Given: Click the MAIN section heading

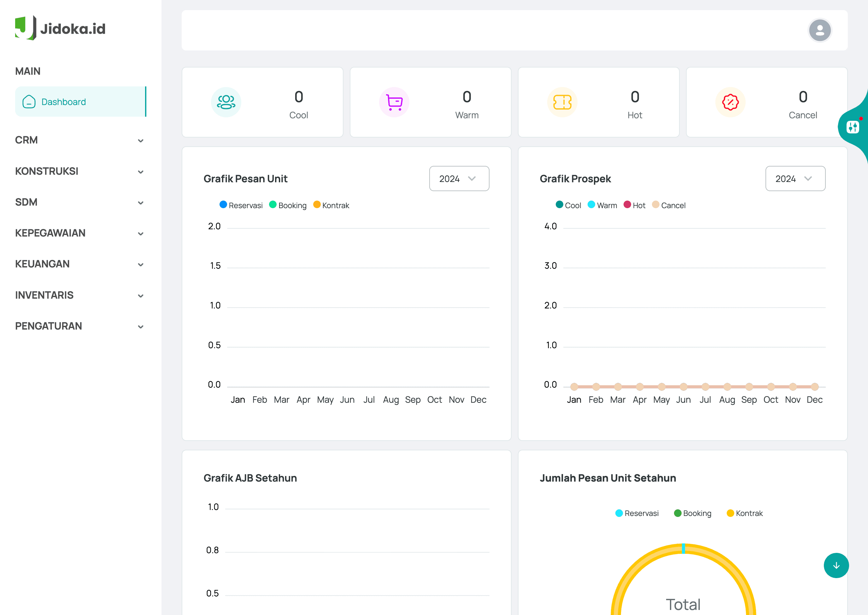Looking at the screenshot, I should pyautogui.click(x=28, y=71).
